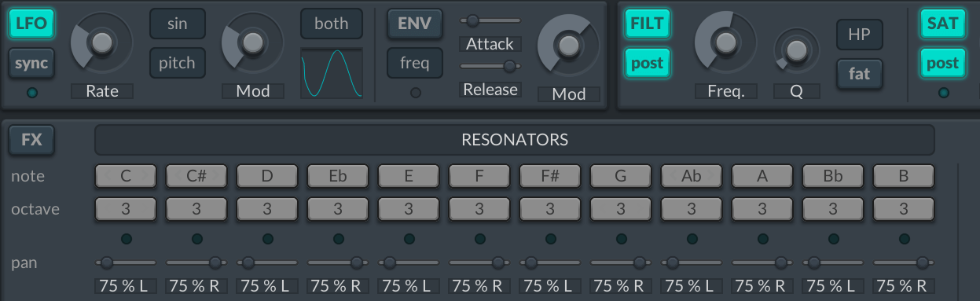The height and width of the screenshot is (301, 980).
Task: Click the F note button
Action: click(x=479, y=177)
